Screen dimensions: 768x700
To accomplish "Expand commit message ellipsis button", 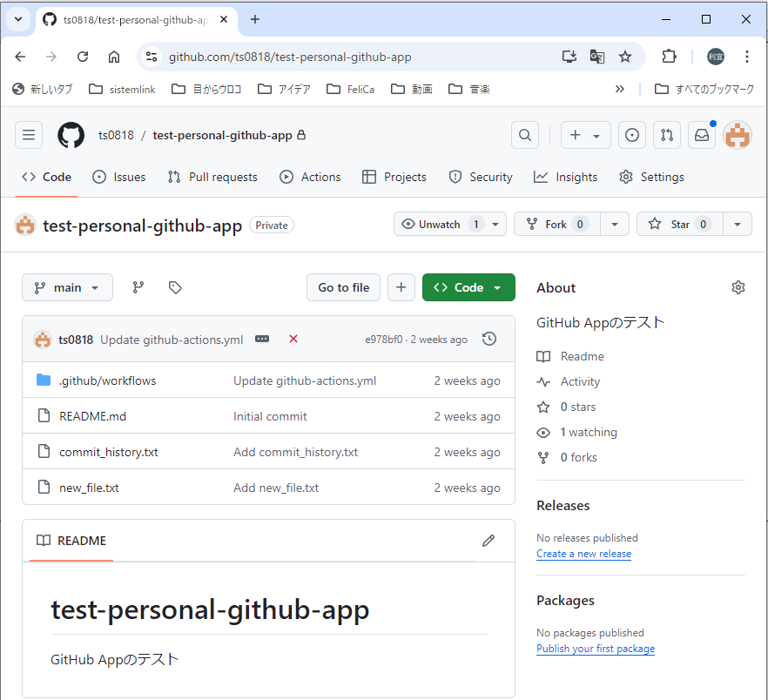I will click(x=262, y=339).
